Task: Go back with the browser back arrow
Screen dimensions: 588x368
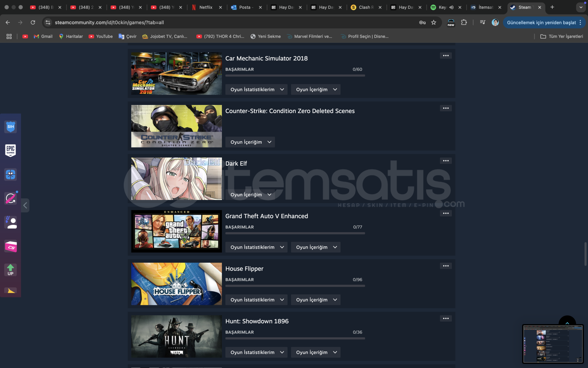Action: click(8, 22)
